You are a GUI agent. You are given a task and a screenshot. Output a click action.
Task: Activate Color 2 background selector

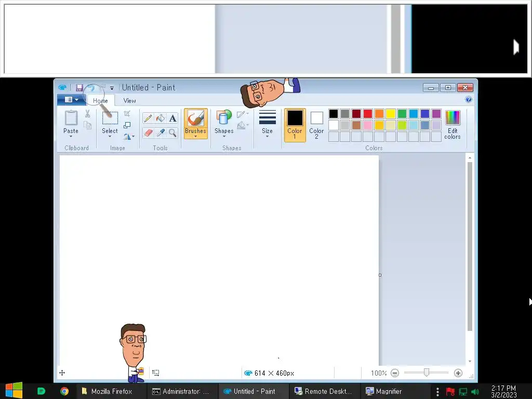coord(316,125)
